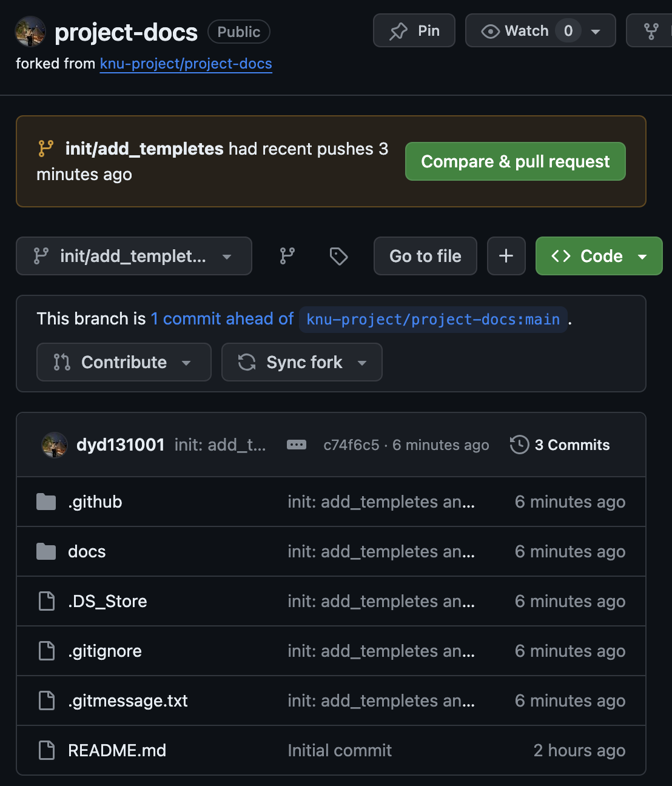
Task: Click the repository owner avatar beside project-docs
Action: [30, 32]
